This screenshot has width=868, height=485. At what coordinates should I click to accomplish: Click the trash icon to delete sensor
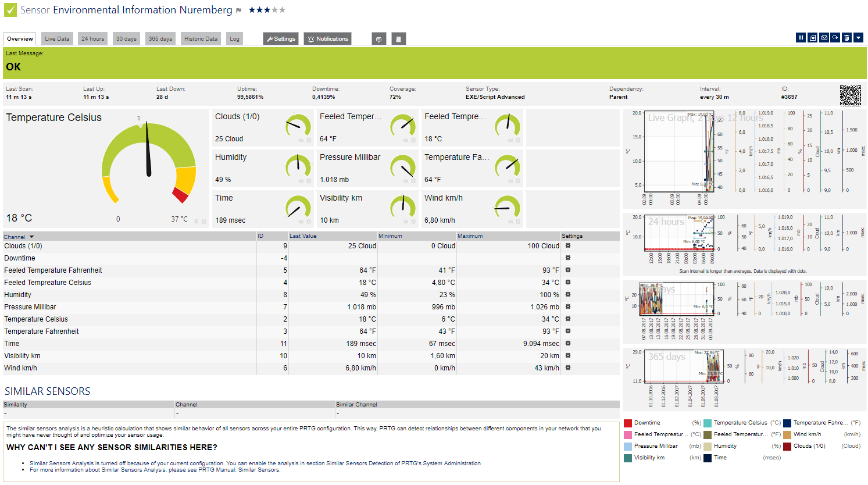coord(846,38)
